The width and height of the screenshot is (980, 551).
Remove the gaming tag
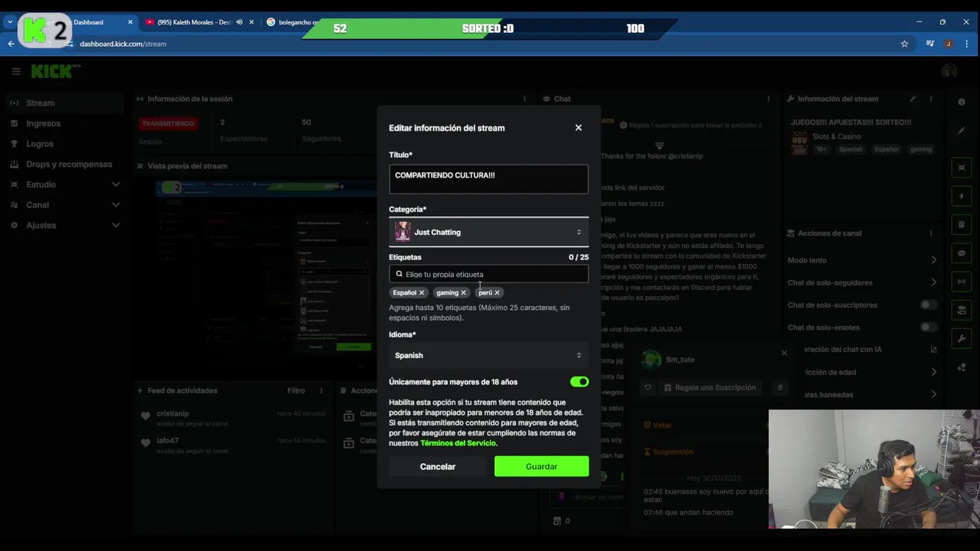[x=463, y=292]
